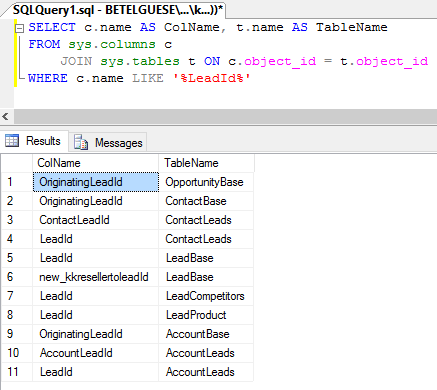
Task: Place cursor on JOIN keyword in query
Action: click(x=76, y=61)
